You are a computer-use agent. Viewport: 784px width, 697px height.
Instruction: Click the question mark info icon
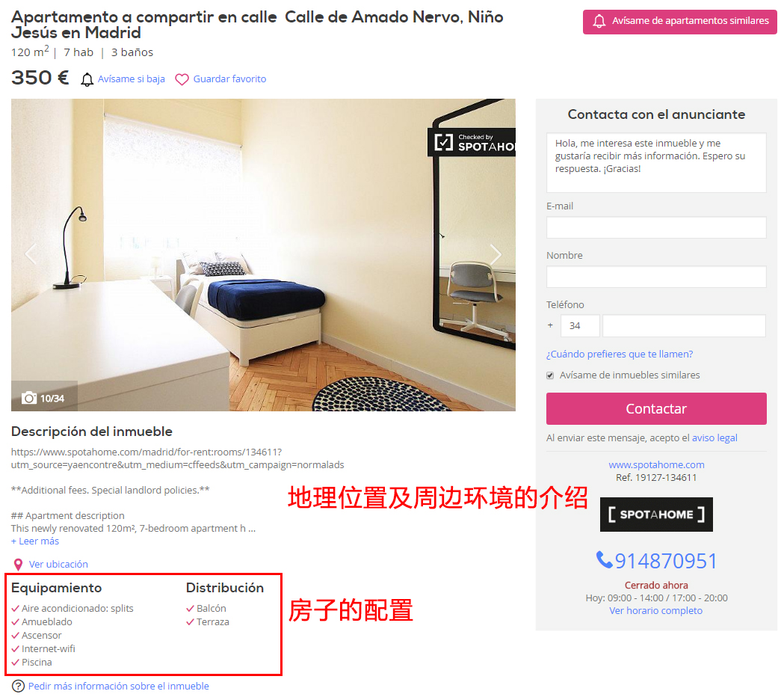point(18,686)
